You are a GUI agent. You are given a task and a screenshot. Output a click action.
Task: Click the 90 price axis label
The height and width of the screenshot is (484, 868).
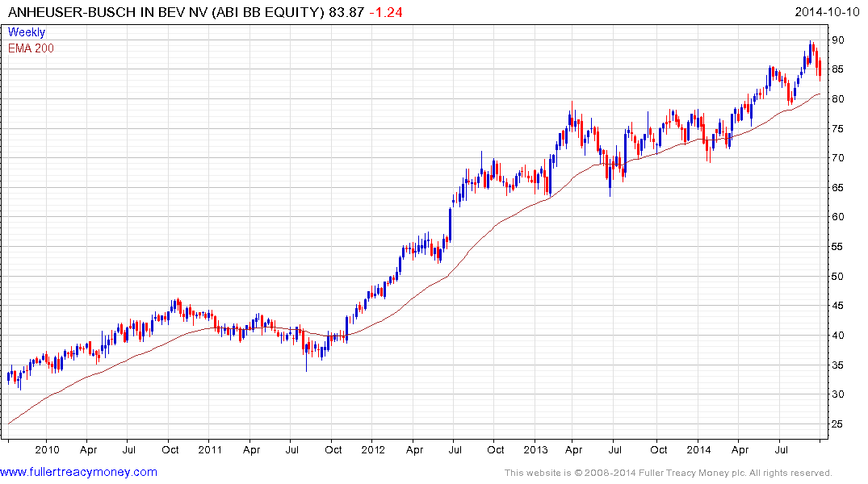[x=837, y=40]
